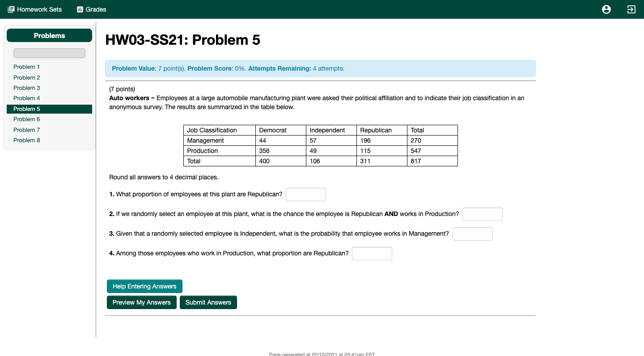This screenshot has height=356, width=644.
Task: Open Problem 2 from the Problems list
Action: [26, 77]
